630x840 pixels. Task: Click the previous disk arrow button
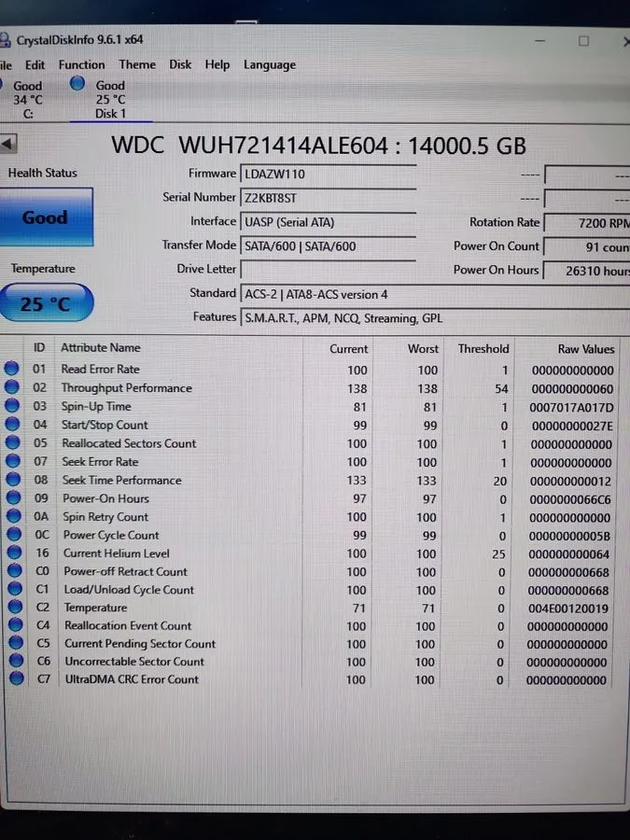pos(8,144)
